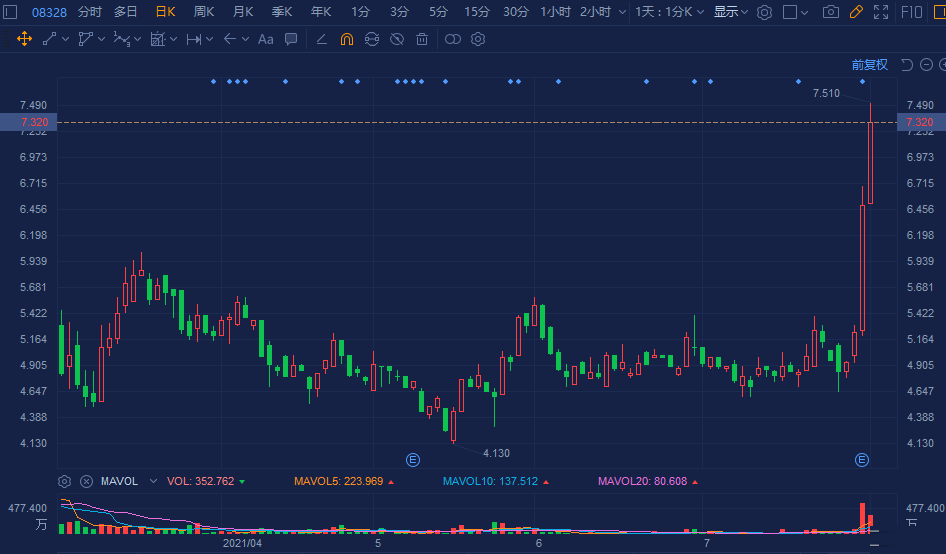Open MAVOL indicator settings gear
This screenshot has height=554, width=946.
click(x=65, y=482)
